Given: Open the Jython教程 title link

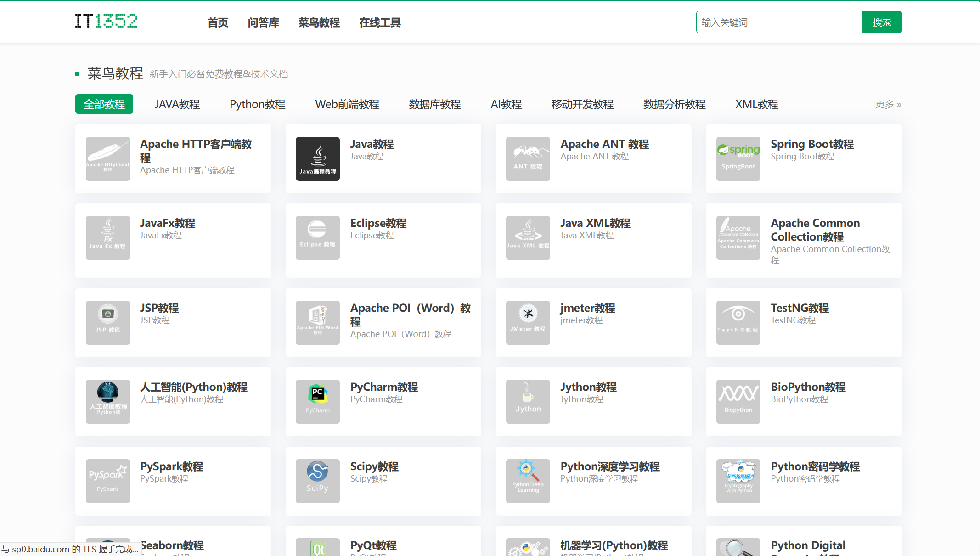Looking at the screenshot, I should point(588,387).
